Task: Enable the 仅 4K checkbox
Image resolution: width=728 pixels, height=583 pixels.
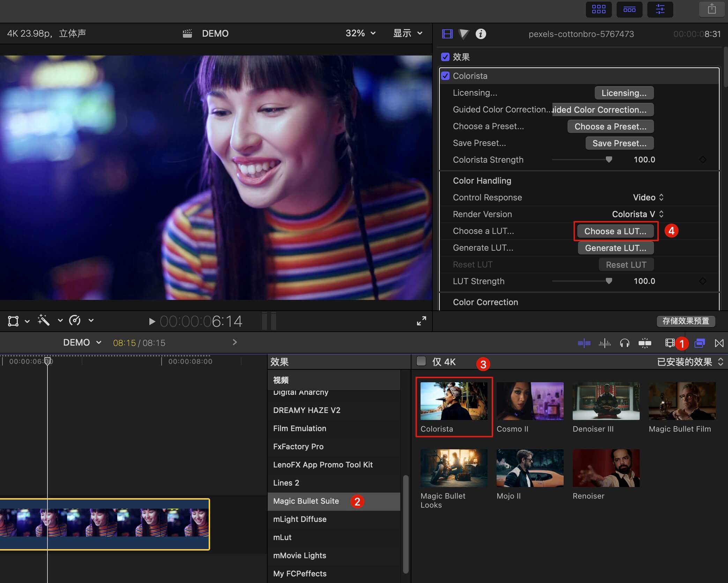Action: [x=421, y=361]
